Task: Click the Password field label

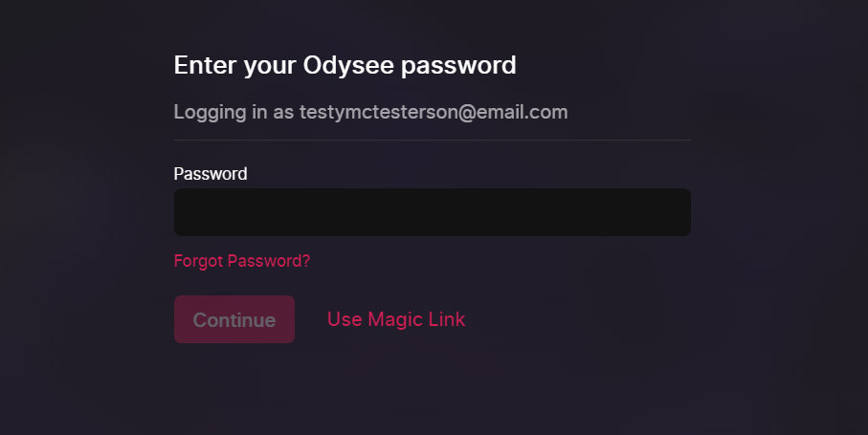Action: [x=211, y=174]
